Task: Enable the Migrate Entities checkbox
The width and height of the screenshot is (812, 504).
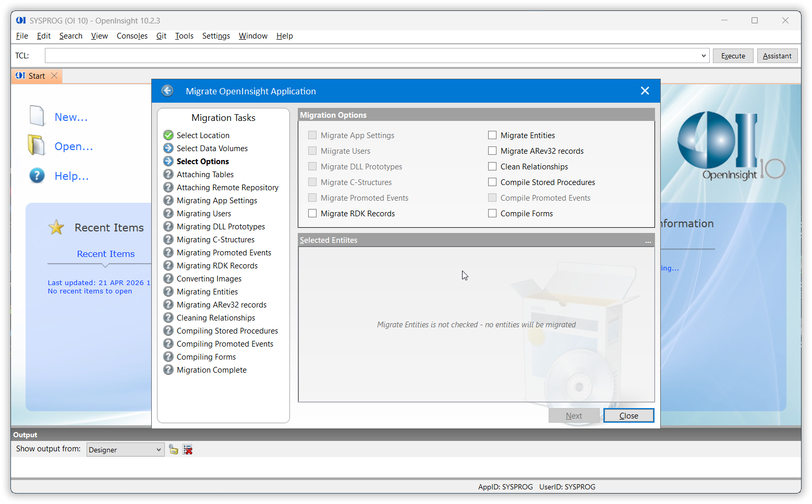Action: [492, 136]
